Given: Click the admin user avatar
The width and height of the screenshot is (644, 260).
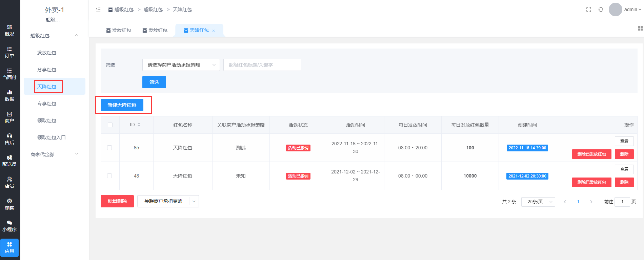Looking at the screenshot, I should (x=616, y=10).
